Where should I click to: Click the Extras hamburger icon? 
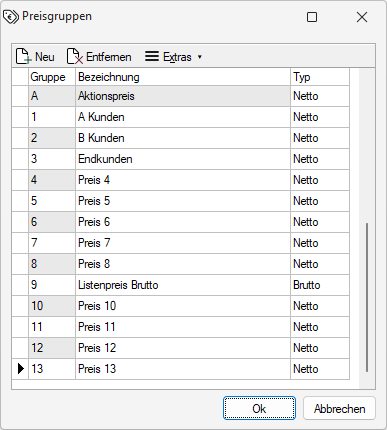click(152, 56)
